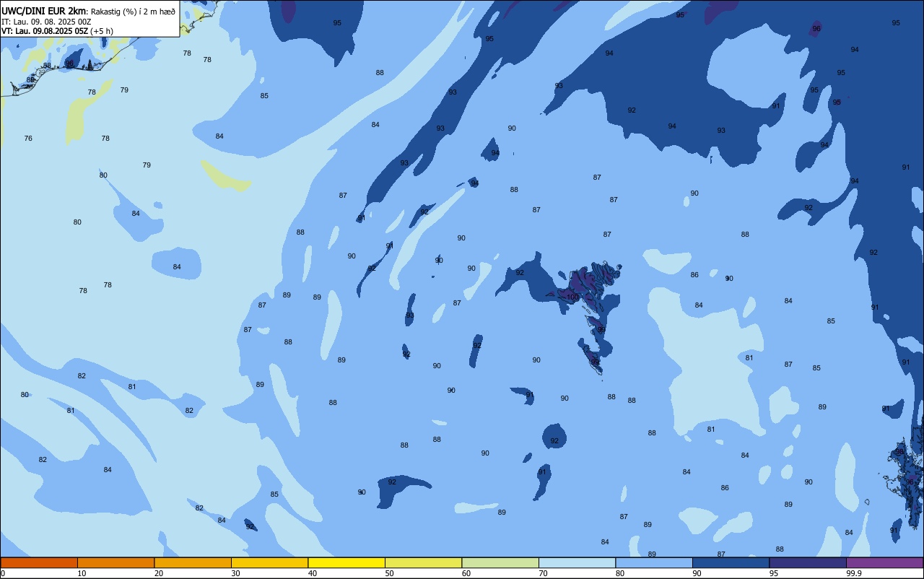Click the 'Rakastig (%) í 2 m hæð' label
The width and height of the screenshot is (924, 579).
pos(133,12)
